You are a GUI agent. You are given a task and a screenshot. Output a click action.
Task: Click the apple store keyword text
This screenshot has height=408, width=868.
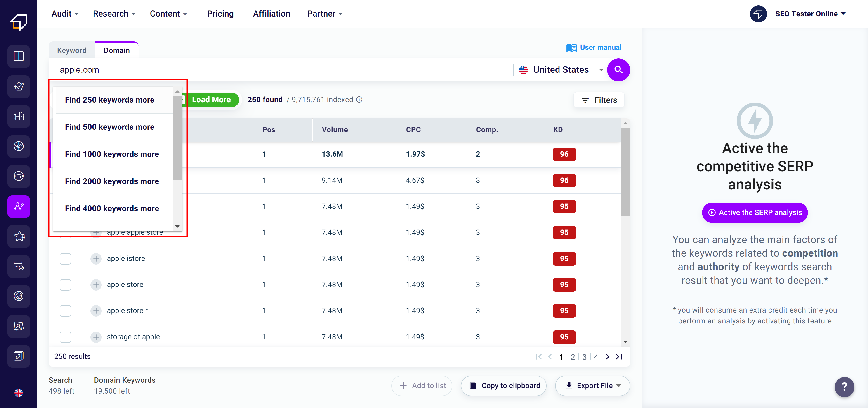click(x=125, y=285)
